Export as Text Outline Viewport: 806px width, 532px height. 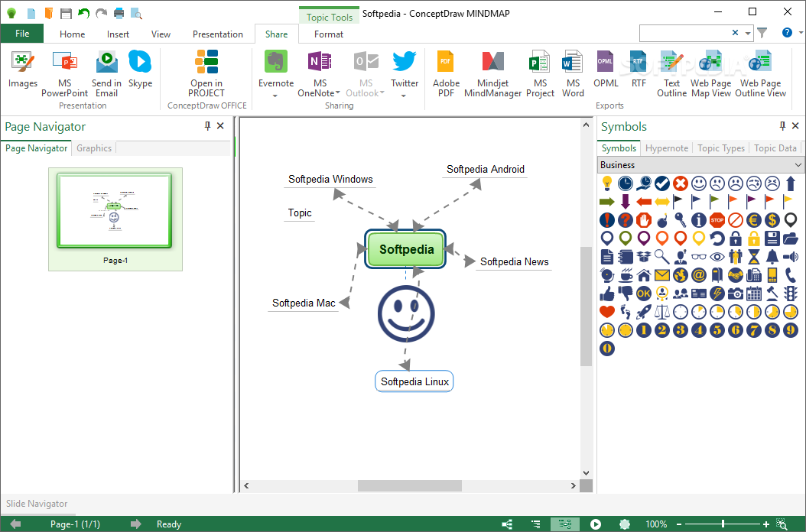[671, 74]
